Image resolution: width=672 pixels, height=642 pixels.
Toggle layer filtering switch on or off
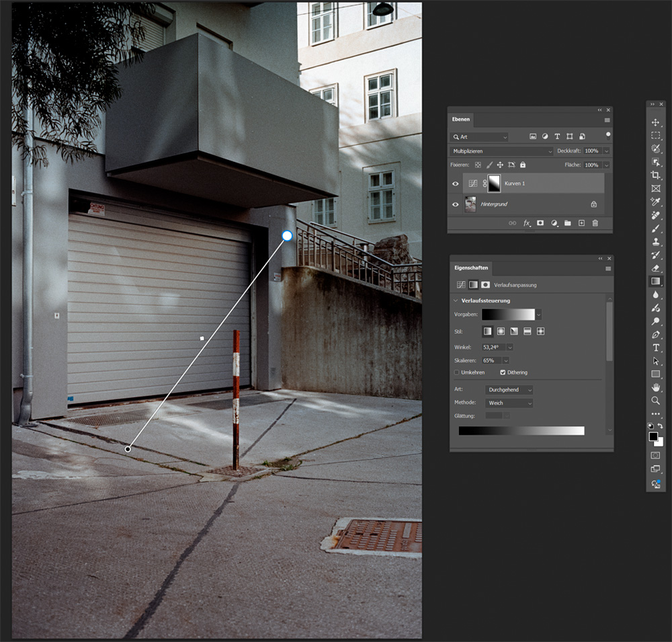(x=607, y=136)
